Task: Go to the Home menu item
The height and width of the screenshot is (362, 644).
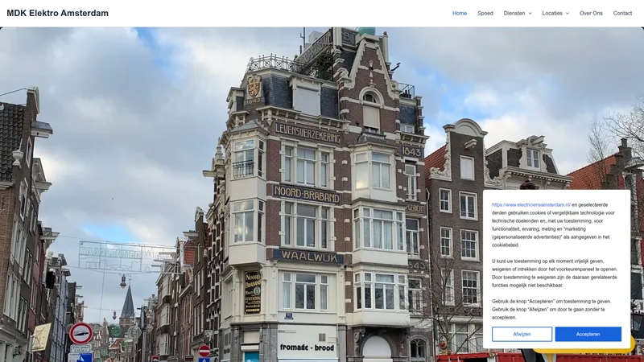Action: [x=460, y=13]
